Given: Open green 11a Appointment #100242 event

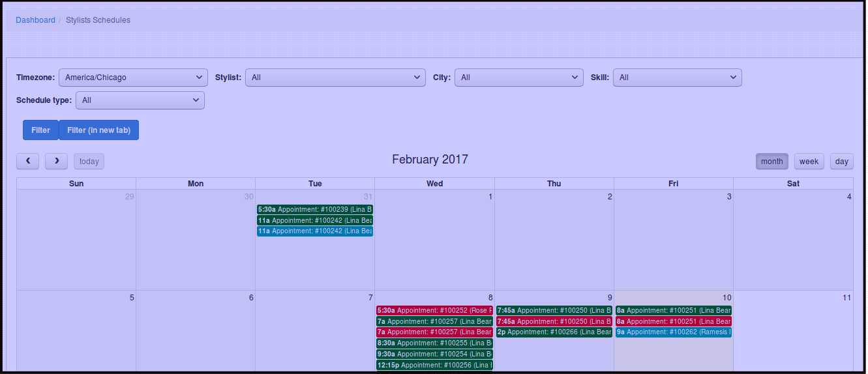Looking at the screenshot, I should (315, 221).
